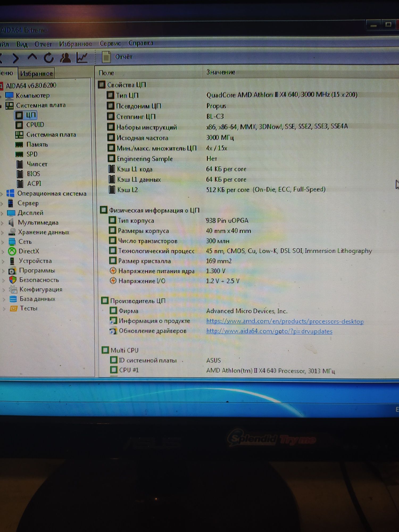Expand the Дисплей tree node
Image resolution: width=399 pixels, height=532 pixels.
click(2, 213)
